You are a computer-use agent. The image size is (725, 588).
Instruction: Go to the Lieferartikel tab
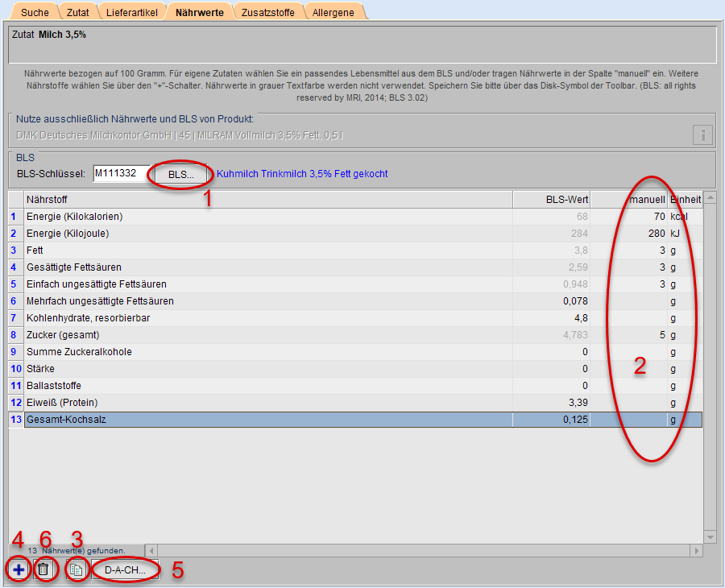[x=133, y=12]
